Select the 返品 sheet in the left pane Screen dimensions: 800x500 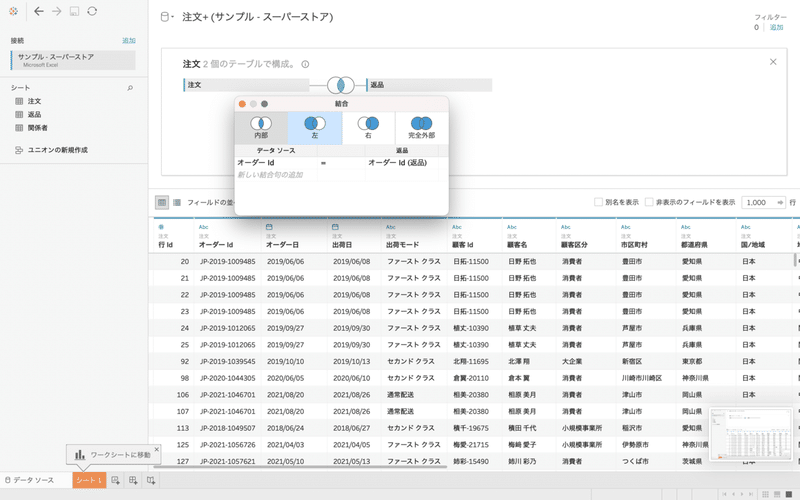34,114
